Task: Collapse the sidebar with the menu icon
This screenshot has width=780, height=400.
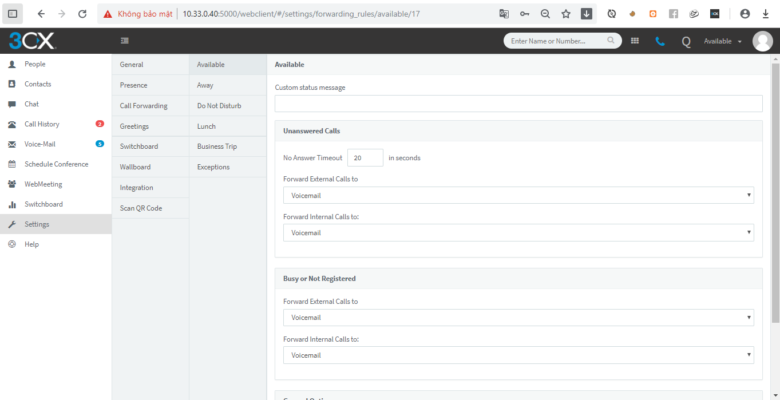Action: (x=124, y=41)
